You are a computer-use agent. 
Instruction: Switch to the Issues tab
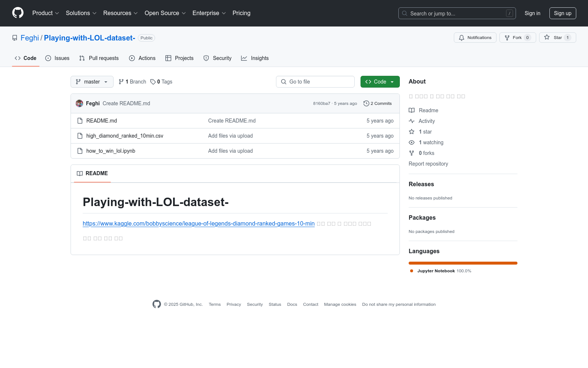coord(57,58)
